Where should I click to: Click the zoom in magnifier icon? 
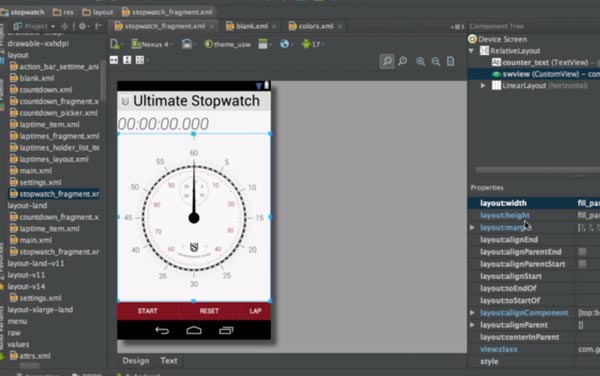tap(421, 62)
